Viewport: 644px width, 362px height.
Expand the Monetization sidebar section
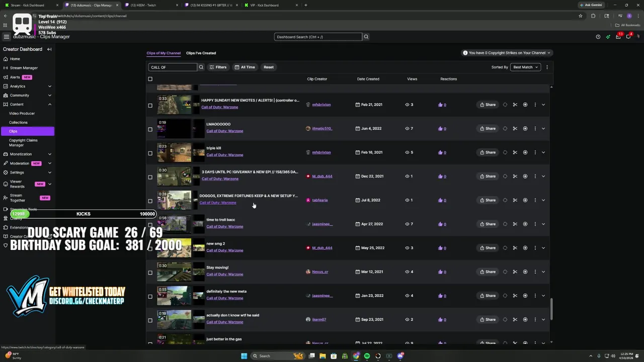49,154
